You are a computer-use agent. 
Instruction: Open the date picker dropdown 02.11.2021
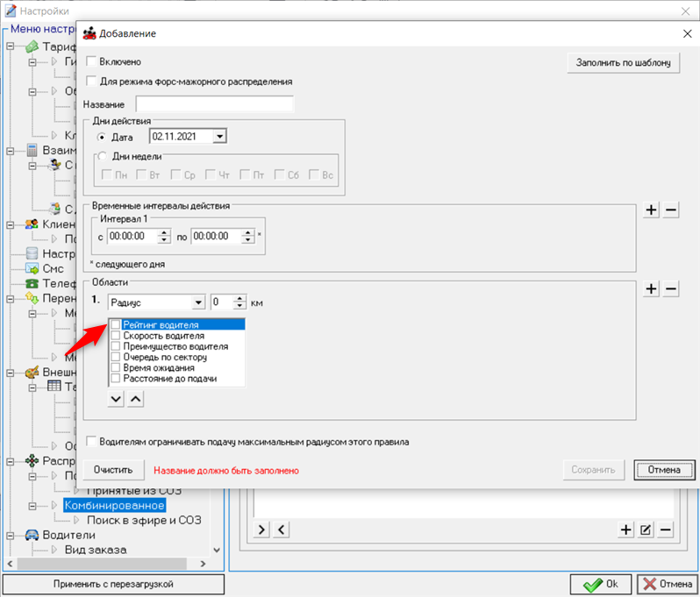point(219,136)
